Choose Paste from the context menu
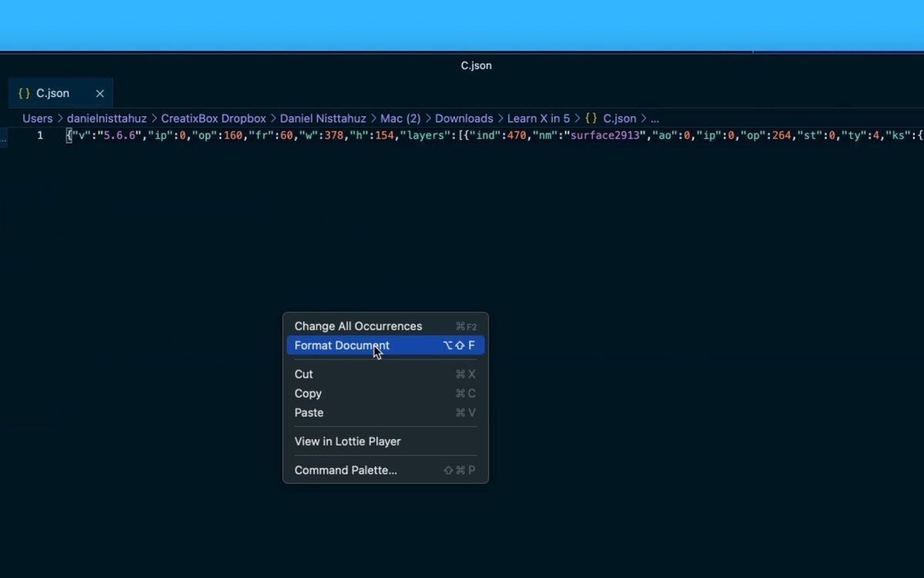924x578 pixels. [385, 412]
